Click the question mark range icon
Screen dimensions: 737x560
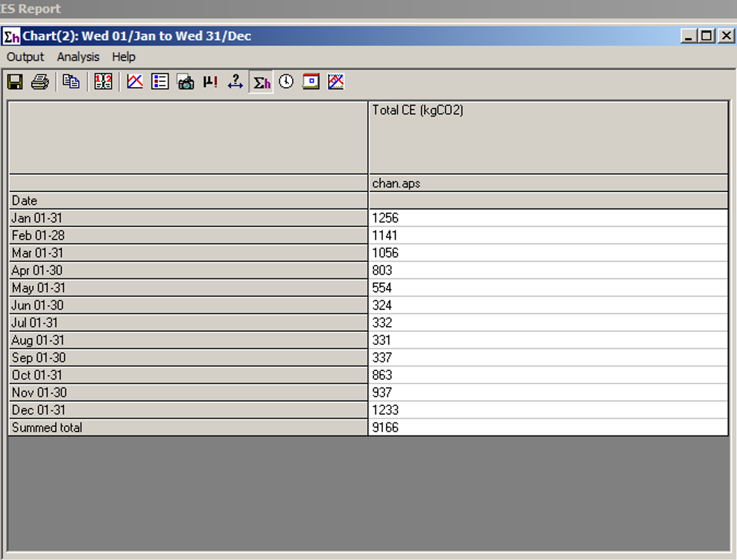[235, 82]
